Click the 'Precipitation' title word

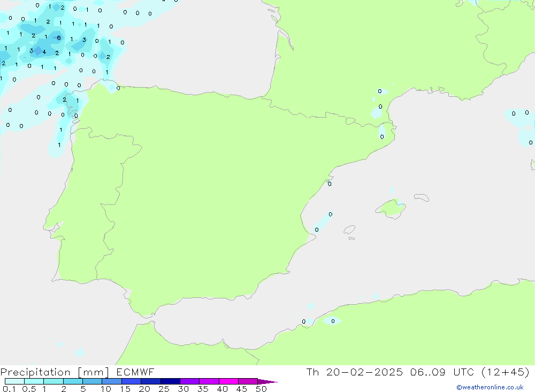35,372
